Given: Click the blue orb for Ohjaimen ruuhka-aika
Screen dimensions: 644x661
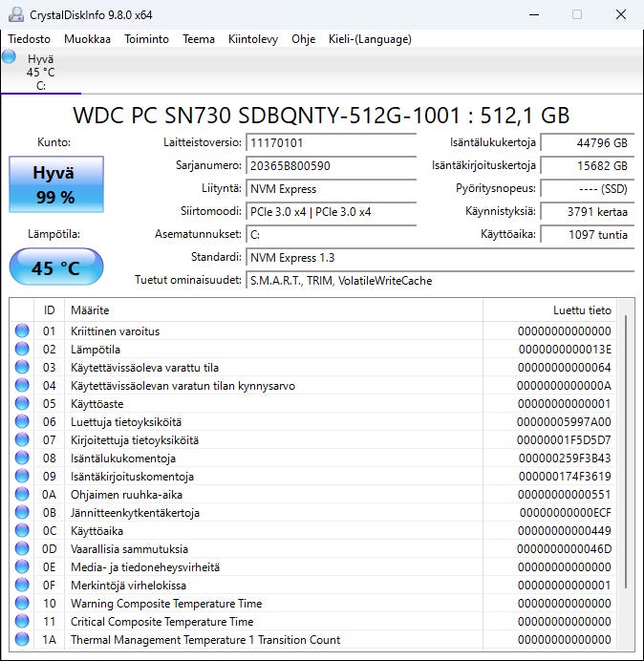Looking at the screenshot, I should coord(22,494).
